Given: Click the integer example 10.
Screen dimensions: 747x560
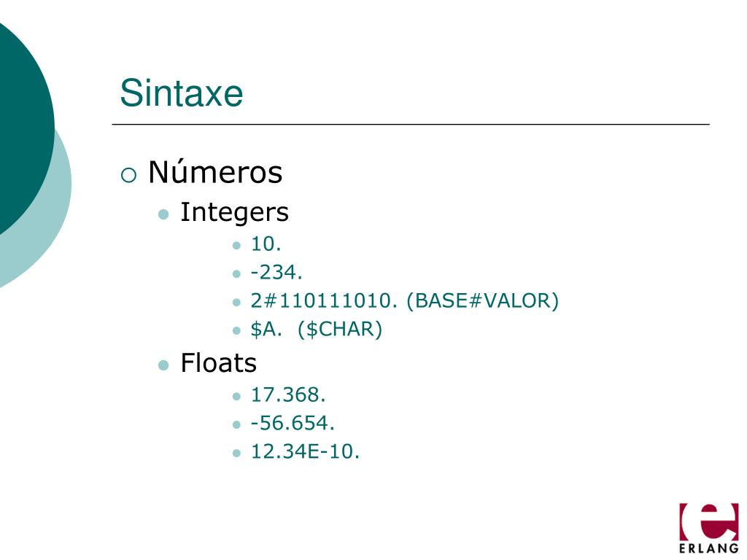Looking at the screenshot, I should pyautogui.click(x=266, y=244).
